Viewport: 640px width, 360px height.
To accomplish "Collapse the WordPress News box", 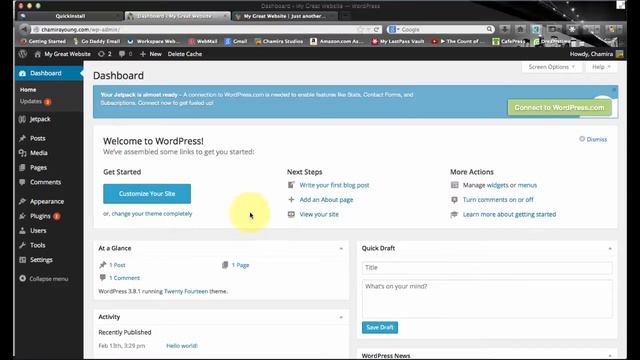I will coord(610,356).
